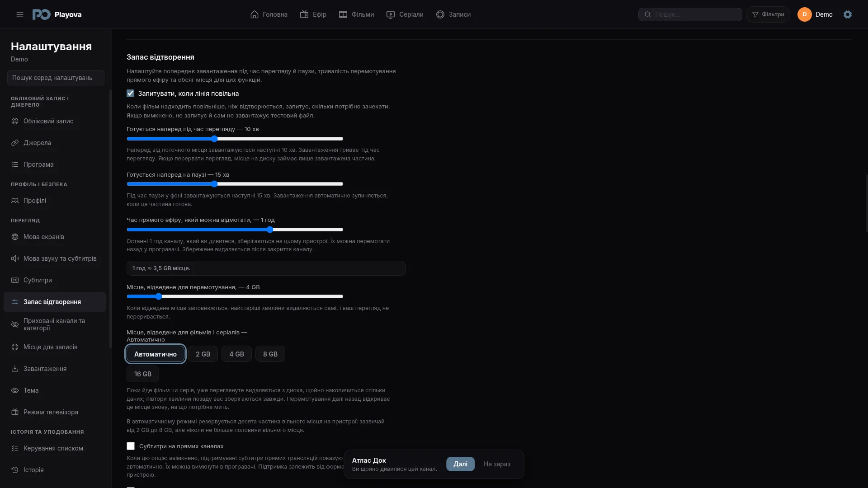The image size is (868, 488).
Task: Click the Місце для записів icon
Action: 15,347
